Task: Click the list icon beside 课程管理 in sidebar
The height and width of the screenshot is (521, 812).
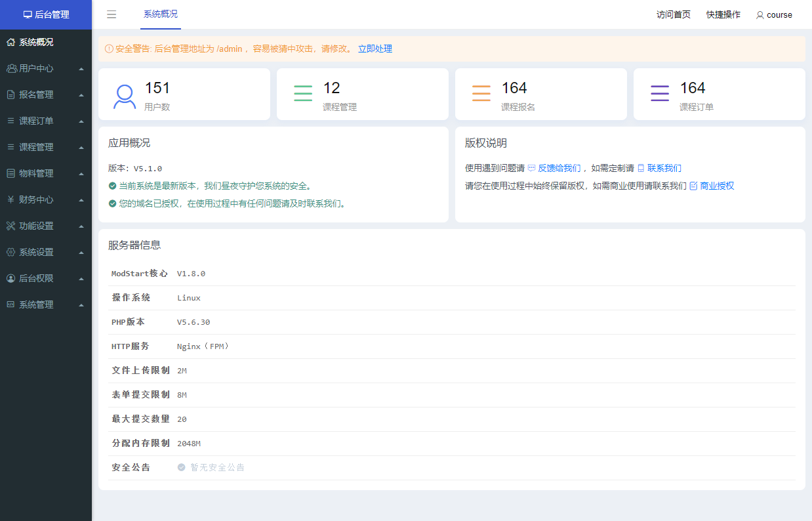Action: [x=11, y=147]
